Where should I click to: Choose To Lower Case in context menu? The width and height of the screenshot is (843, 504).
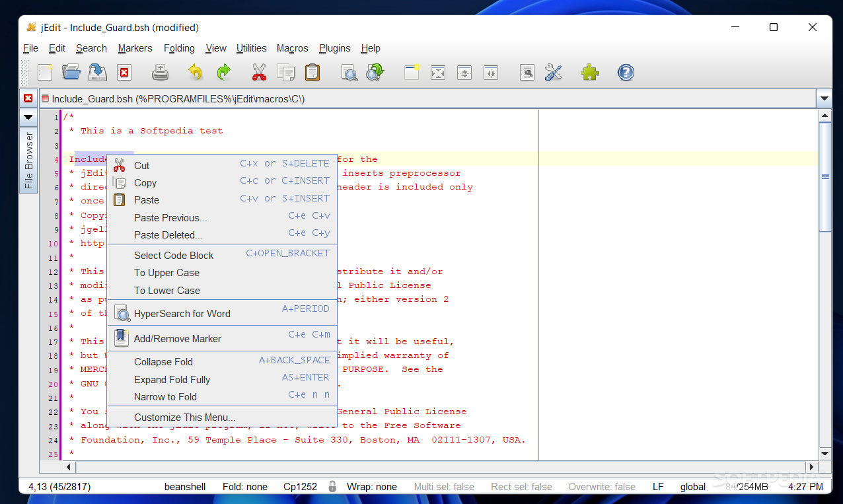pos(222,290)
